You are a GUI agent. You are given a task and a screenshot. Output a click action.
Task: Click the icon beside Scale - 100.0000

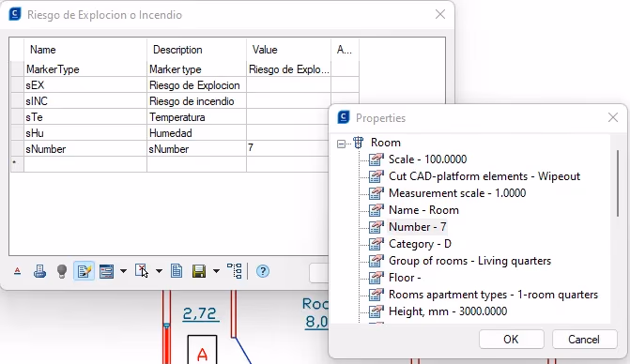[376, 159]
